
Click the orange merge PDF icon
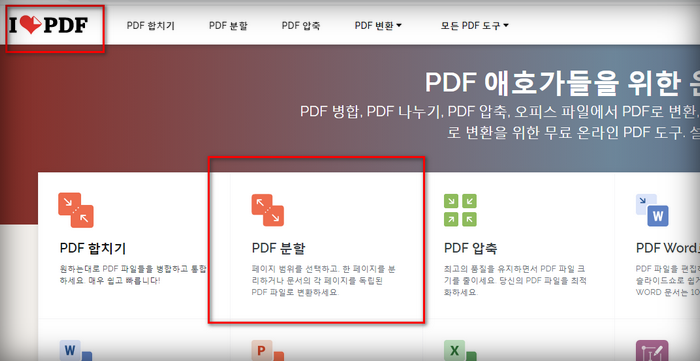[76, 210]
